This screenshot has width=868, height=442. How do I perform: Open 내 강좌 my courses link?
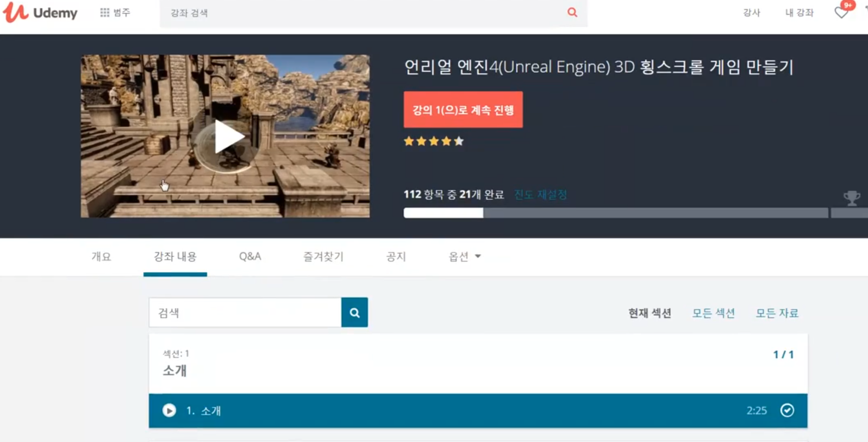click(799, 13)
